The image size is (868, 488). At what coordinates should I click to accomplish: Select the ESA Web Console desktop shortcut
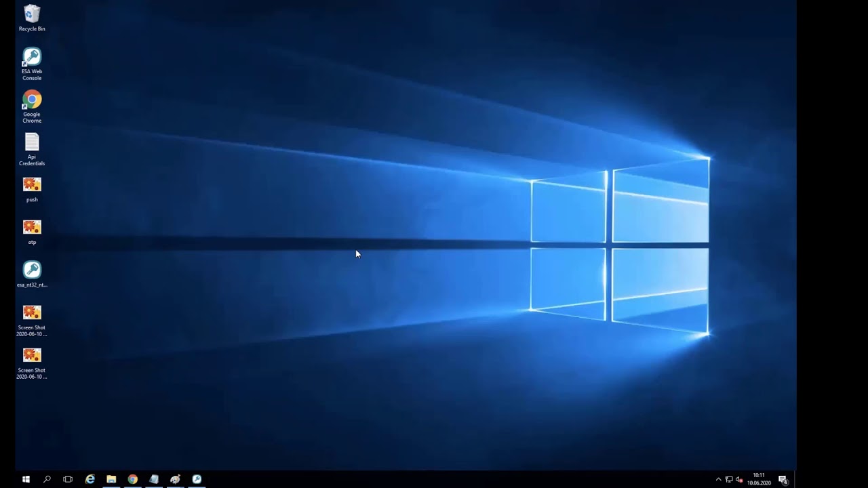tap(32, 64)
